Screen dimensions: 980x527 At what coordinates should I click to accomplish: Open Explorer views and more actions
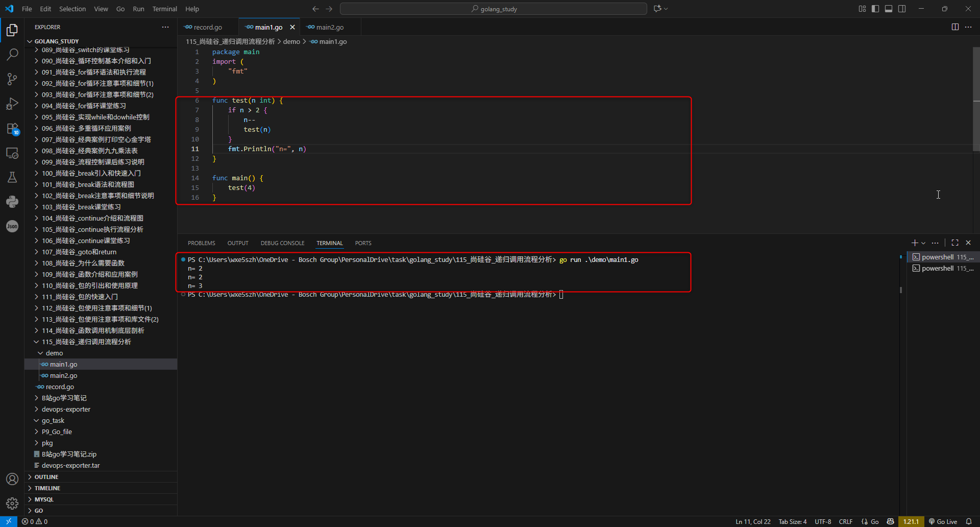[165, 27]
